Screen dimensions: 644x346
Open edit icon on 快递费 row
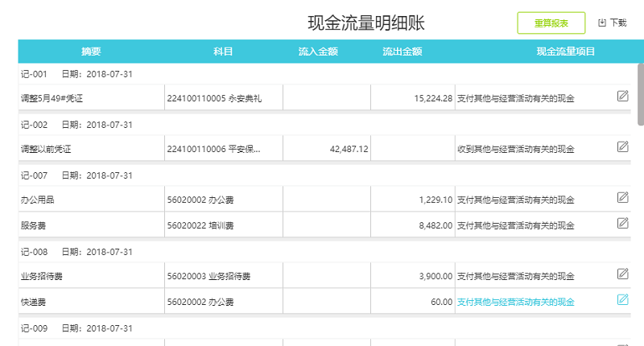click(622, 299)
